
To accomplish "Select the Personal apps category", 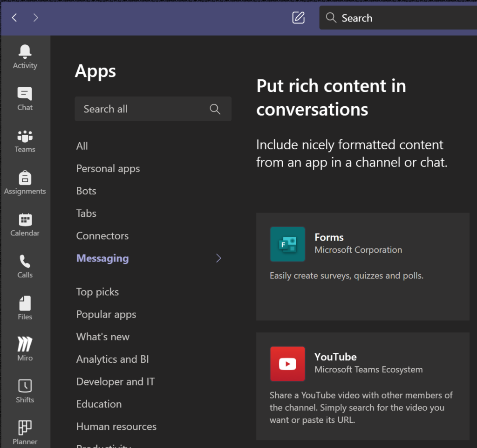I will coord(108,169).
